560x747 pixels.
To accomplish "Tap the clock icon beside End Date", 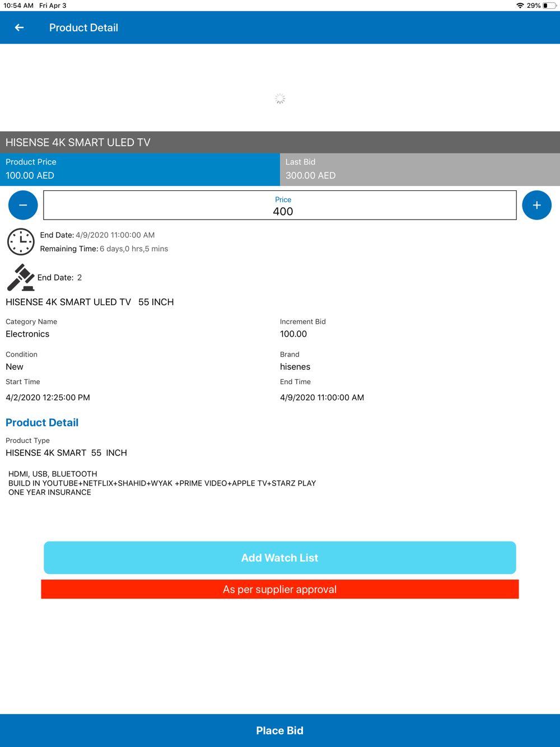I will [x=21, y=242].
